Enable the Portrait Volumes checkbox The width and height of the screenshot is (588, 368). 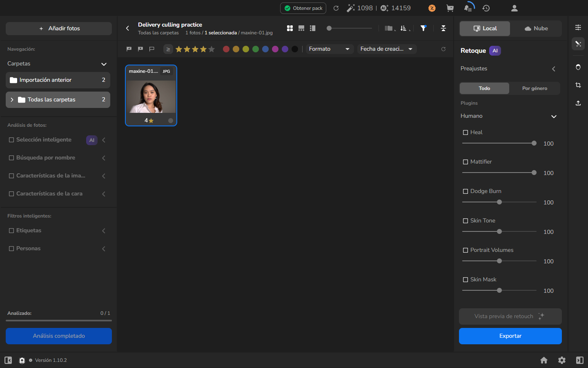(465, 250)
